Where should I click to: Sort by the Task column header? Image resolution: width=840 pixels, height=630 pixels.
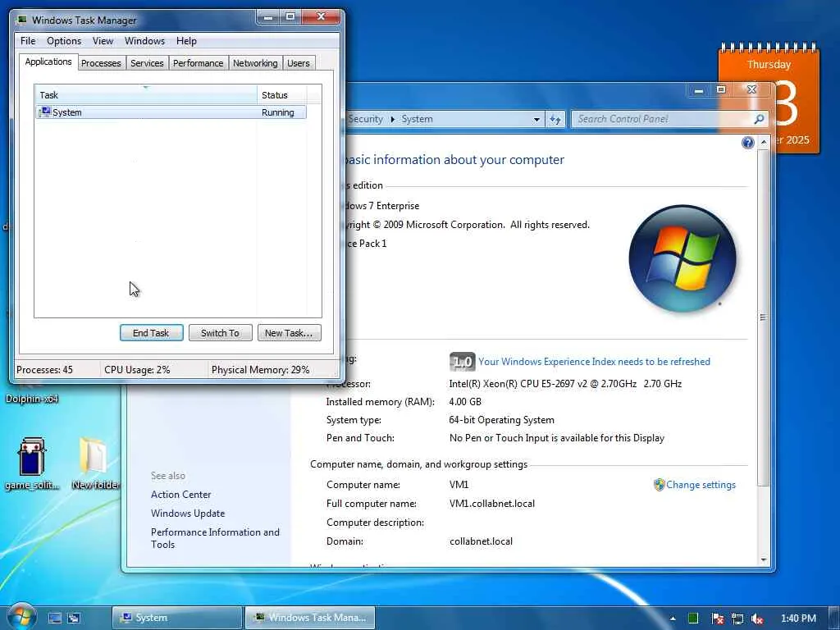146,95
